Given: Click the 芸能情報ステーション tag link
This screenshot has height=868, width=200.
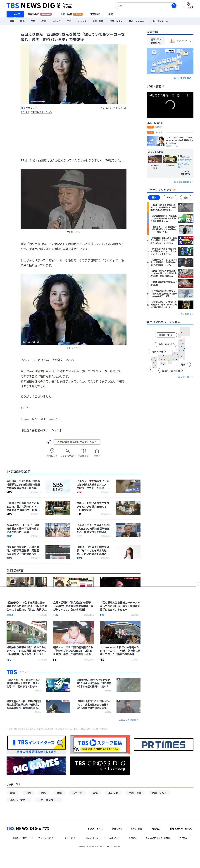Looking at the screenshot, I should click(x=41, y=112).
